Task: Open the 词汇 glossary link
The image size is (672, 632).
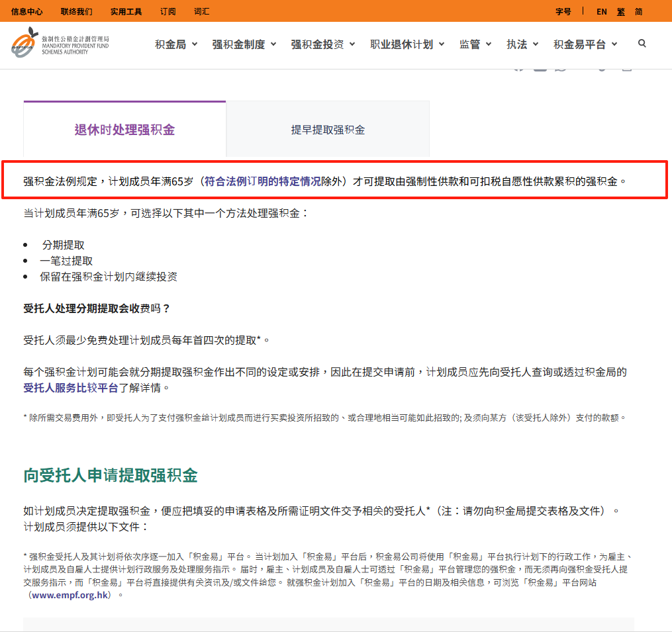Action: pyautogui.click(x=201, y=11)
